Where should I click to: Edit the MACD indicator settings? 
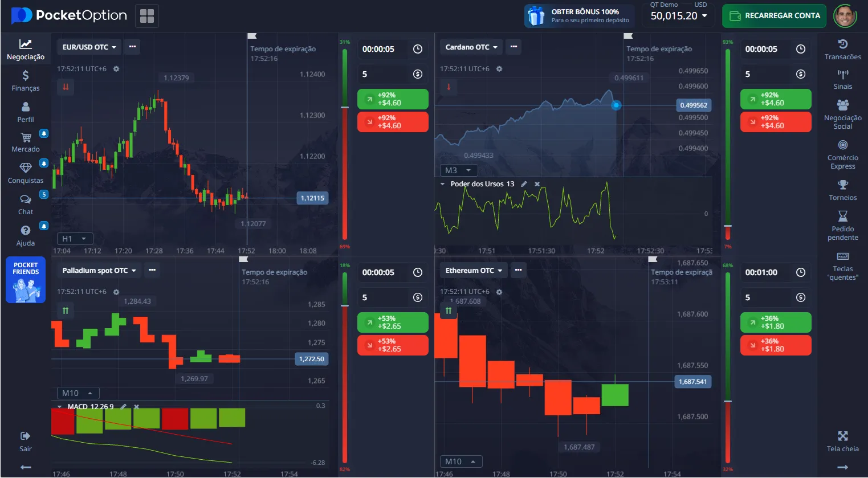click(x=123, y=407)
